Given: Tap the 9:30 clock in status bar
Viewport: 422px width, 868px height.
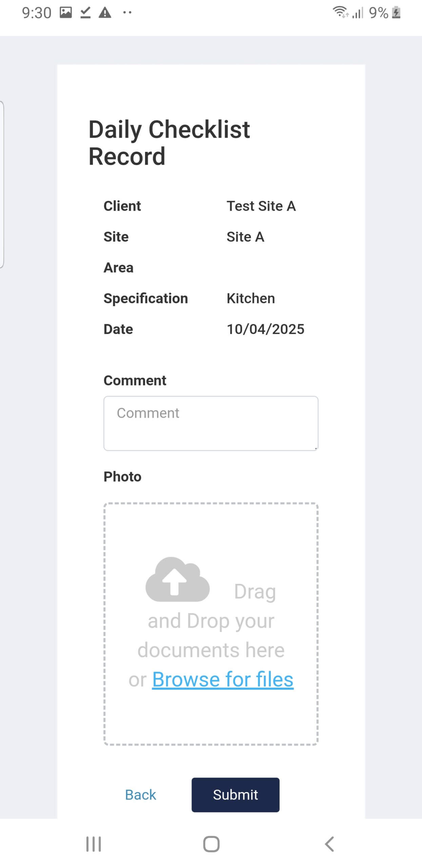Looking at the screenshot, I should 36,13.
